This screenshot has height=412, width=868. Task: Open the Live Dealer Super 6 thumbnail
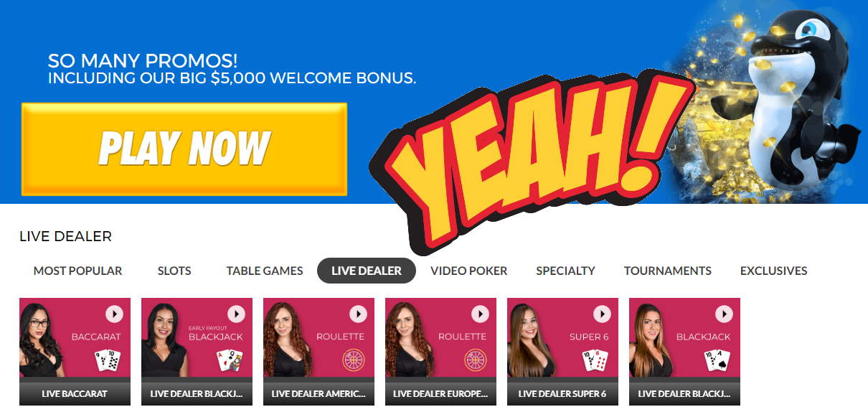pyautogui.click(x=562, y=352)
